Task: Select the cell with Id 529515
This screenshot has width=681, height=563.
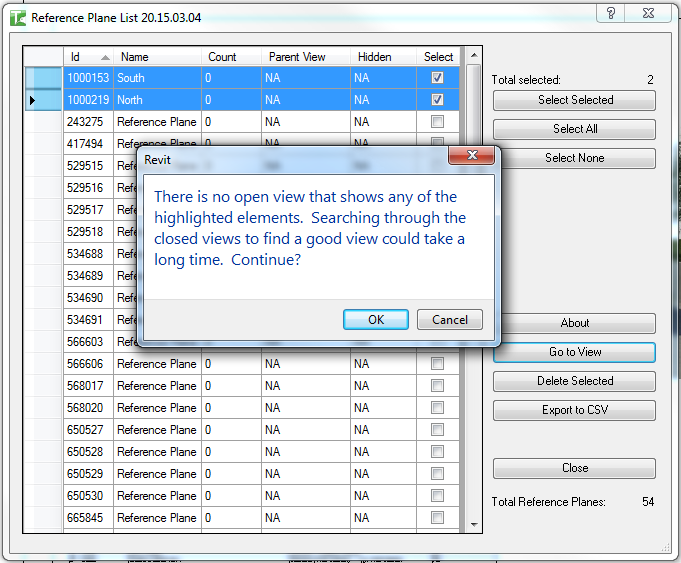Action: (89, 166)
